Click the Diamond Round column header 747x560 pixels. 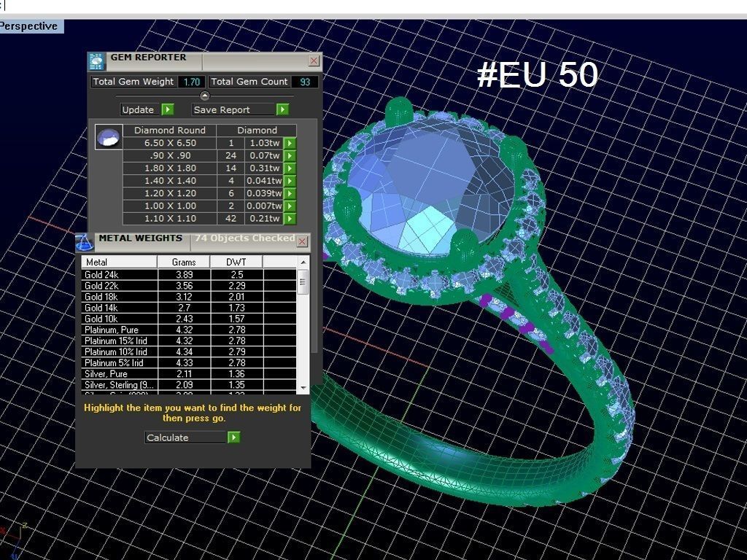click(170, 130)
